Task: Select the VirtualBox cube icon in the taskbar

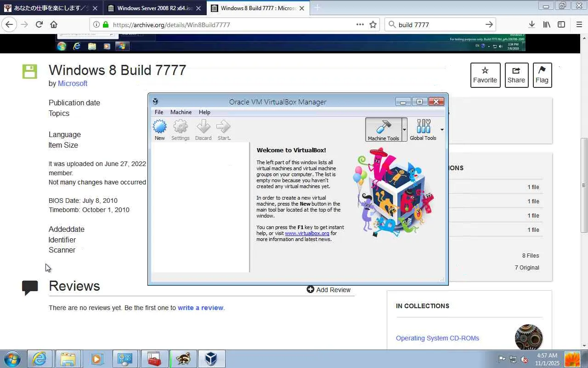Action: tap(211, 359)
